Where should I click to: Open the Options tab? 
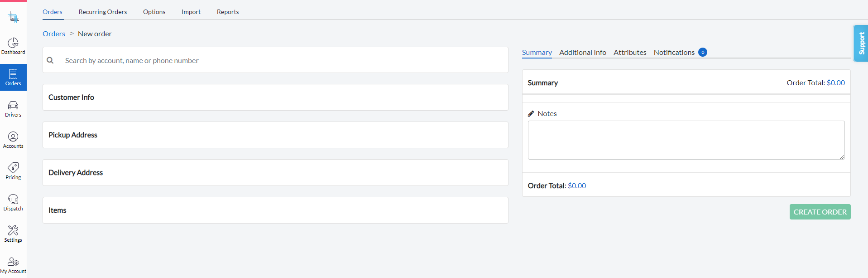[154, 12]
